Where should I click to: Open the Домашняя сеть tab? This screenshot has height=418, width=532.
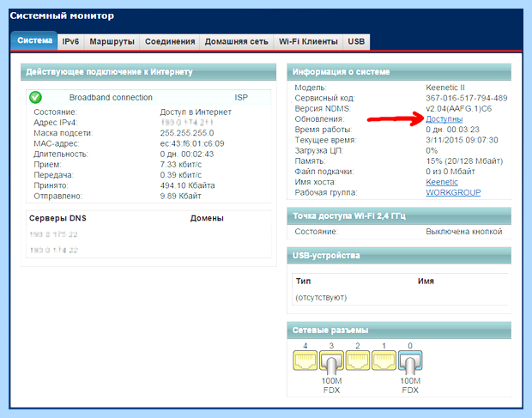[237, 42]
